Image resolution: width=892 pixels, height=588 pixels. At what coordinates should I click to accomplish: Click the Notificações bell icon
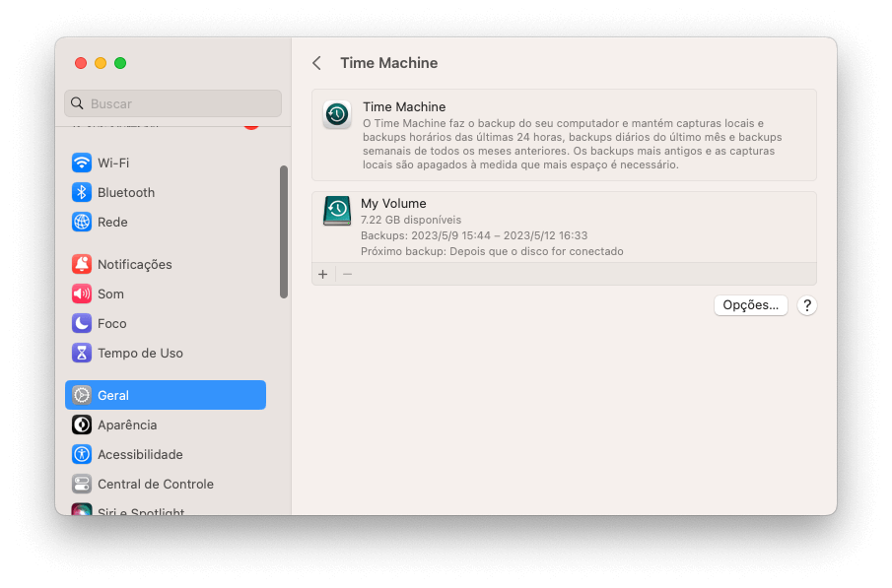click(82, 264)
